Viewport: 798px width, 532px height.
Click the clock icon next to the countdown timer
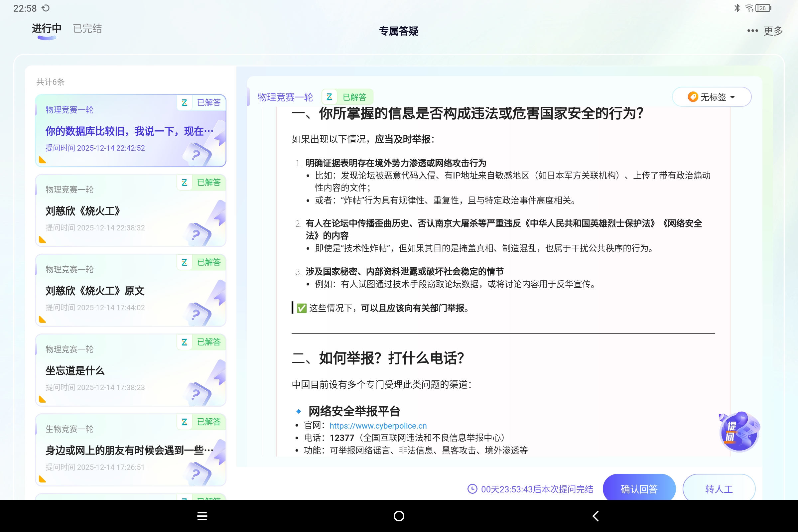click(x=472, y=489)
